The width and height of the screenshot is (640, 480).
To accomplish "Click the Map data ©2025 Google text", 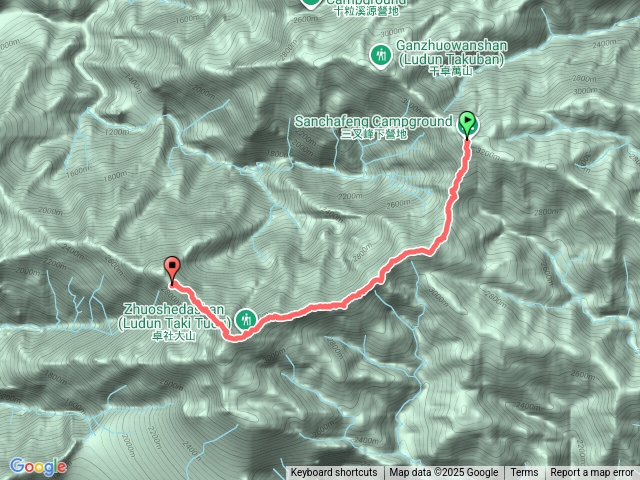I will point(443,473).
